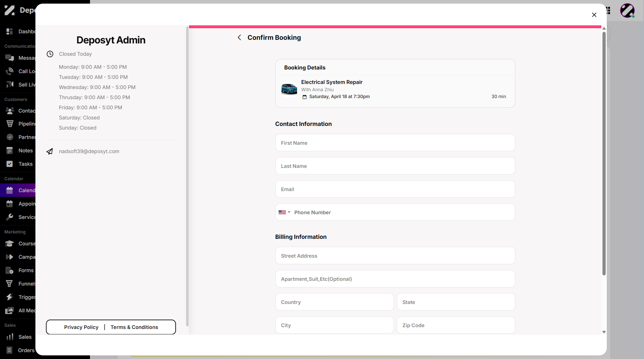Viewport: 644px width, 359px height.
Task: Focus the Email field
Action: coord(395,189)
